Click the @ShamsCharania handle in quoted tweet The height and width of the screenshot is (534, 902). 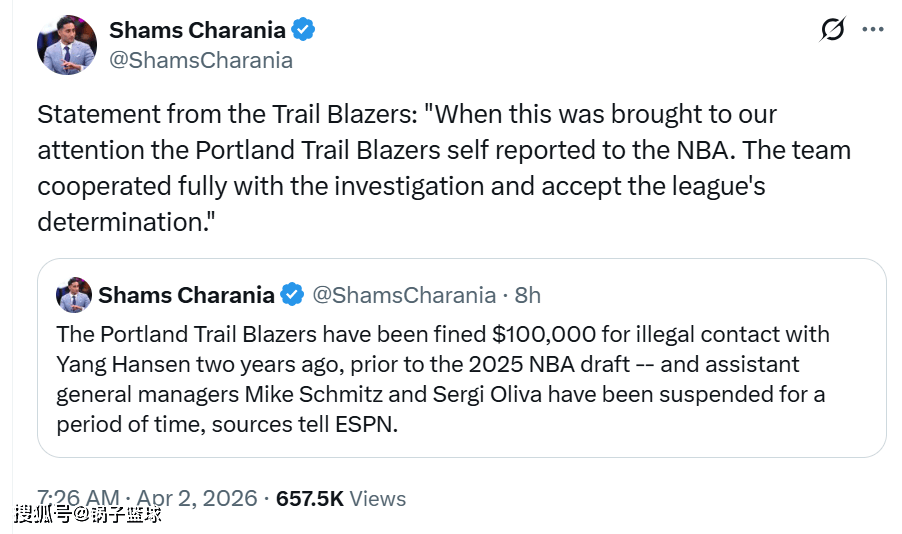point(404,295)
